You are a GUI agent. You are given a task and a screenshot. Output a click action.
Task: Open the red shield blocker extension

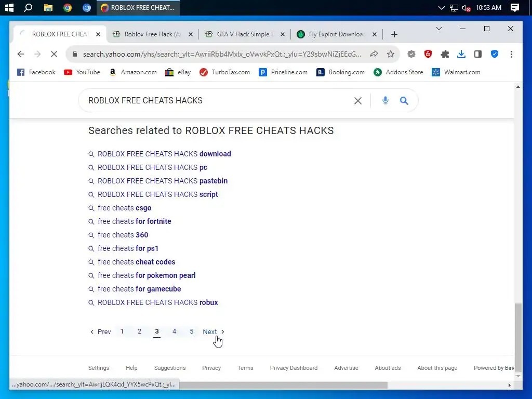click(428, 54)
